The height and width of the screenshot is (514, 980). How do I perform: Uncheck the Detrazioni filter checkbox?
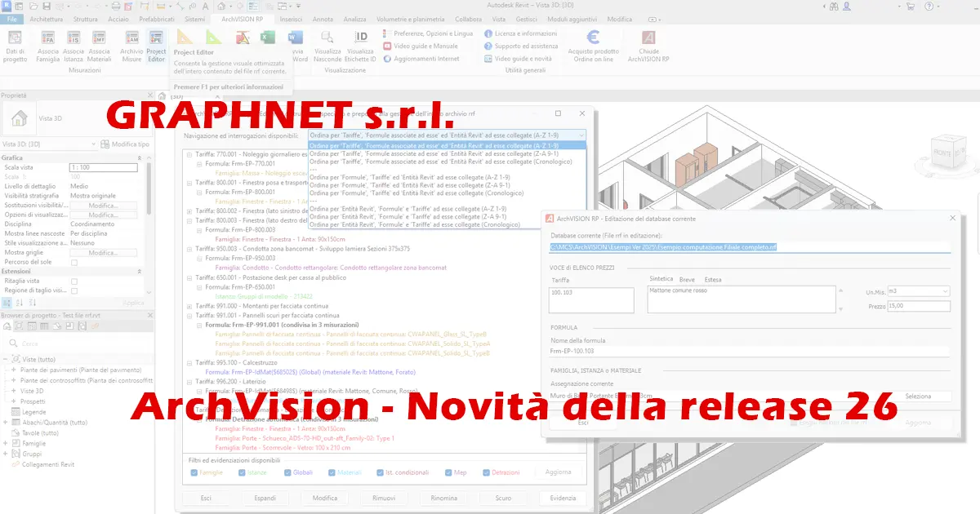[x=485, y=472]
